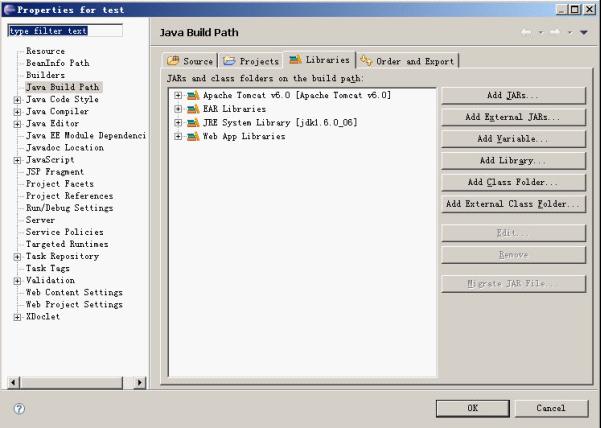Click the forward navigation arrow icon
601x428 pixels.
coord(555,32)
